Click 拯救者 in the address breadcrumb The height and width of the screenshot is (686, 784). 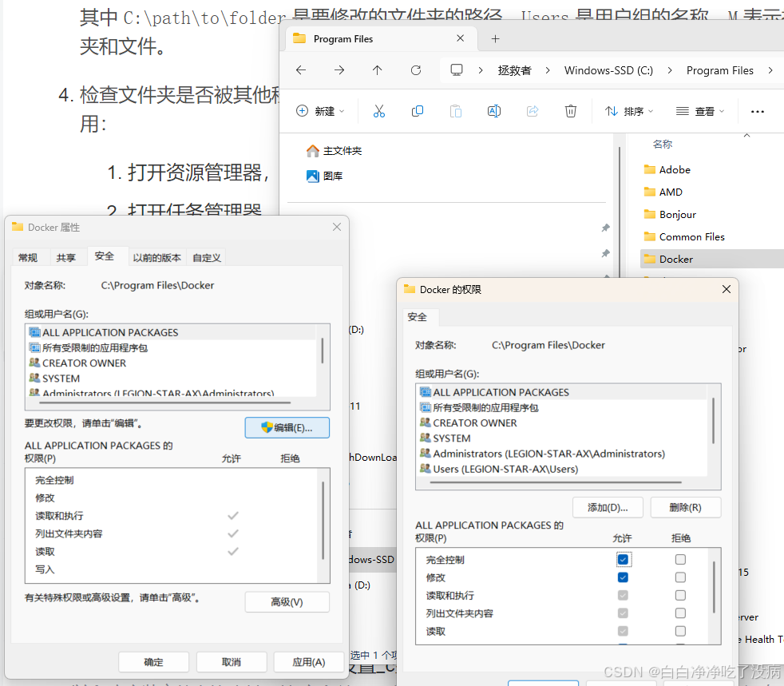click(x=514, y=70)
